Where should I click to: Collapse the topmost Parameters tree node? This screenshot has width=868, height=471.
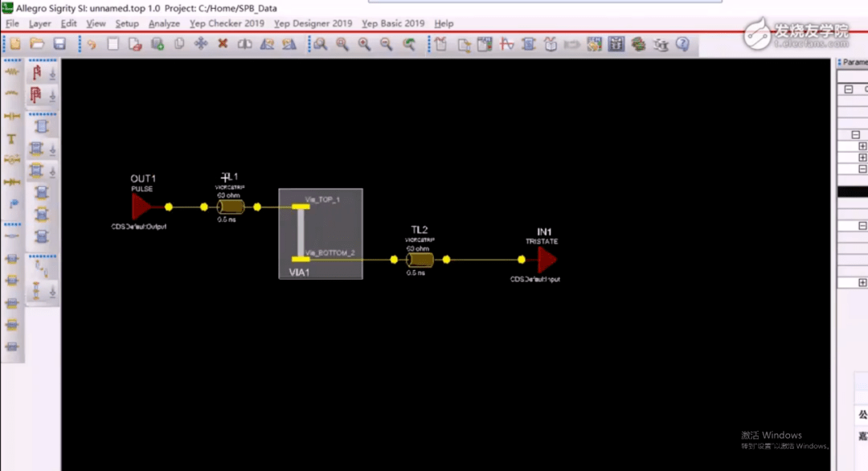(x=849, y=89)
